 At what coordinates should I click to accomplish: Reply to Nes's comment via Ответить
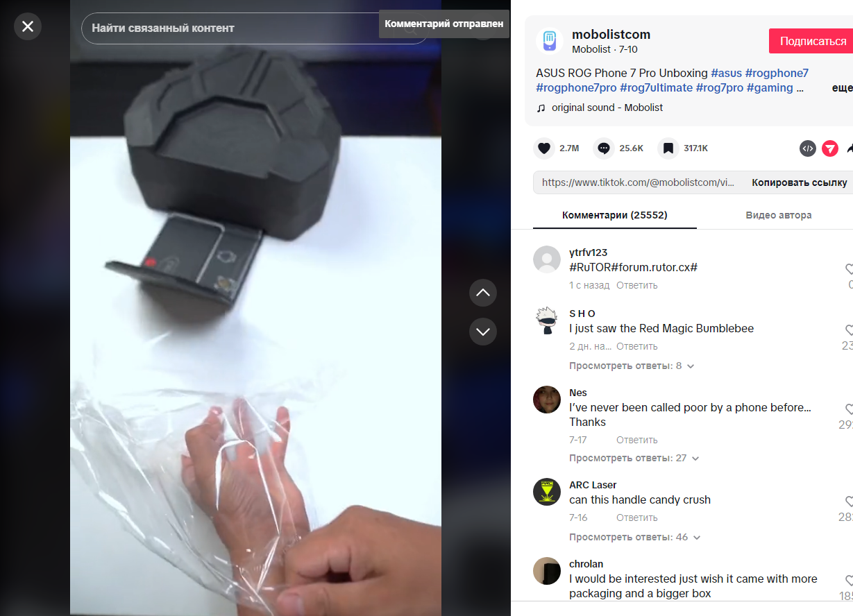coord(636,440)
